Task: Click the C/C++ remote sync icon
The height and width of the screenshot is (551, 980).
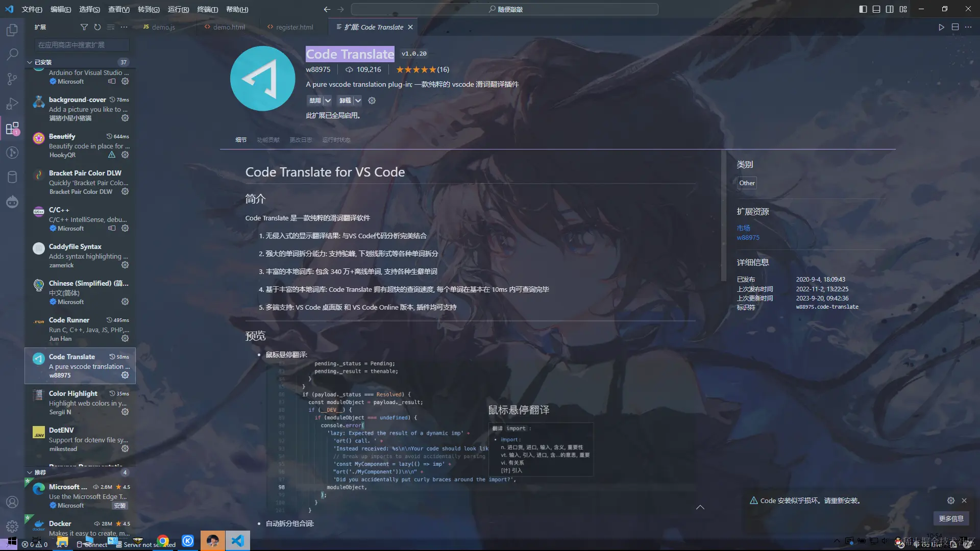Action: [112, 228]
